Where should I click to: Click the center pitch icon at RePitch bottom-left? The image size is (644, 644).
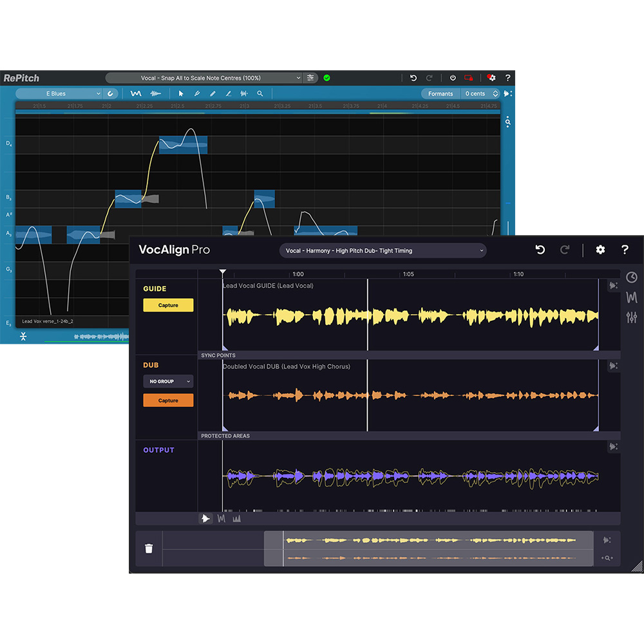[23, 336]
